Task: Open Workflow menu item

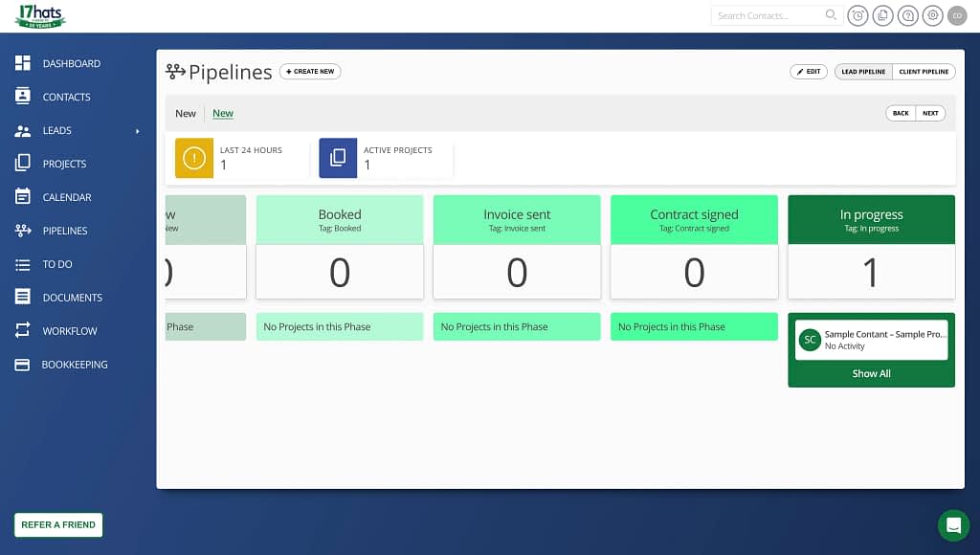Action: 69,331
